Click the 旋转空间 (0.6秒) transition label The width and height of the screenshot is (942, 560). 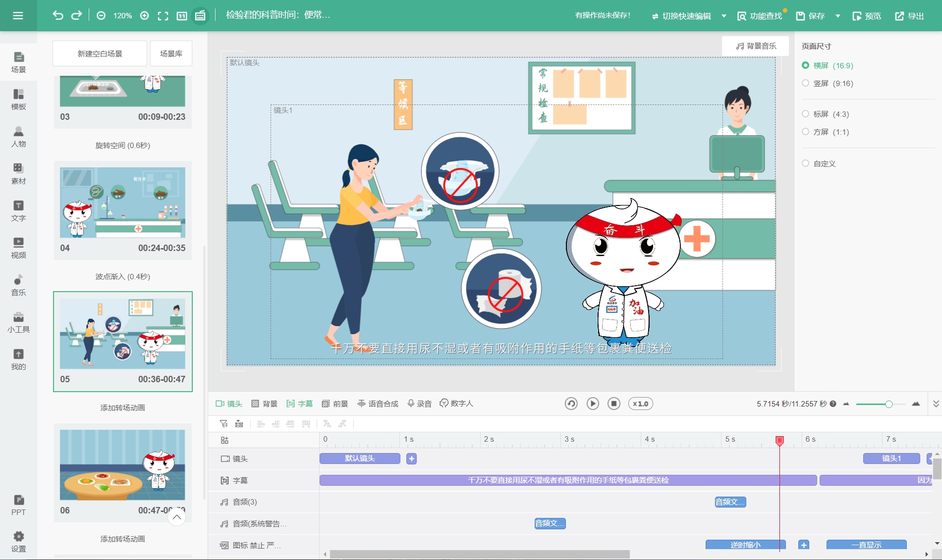122,145
